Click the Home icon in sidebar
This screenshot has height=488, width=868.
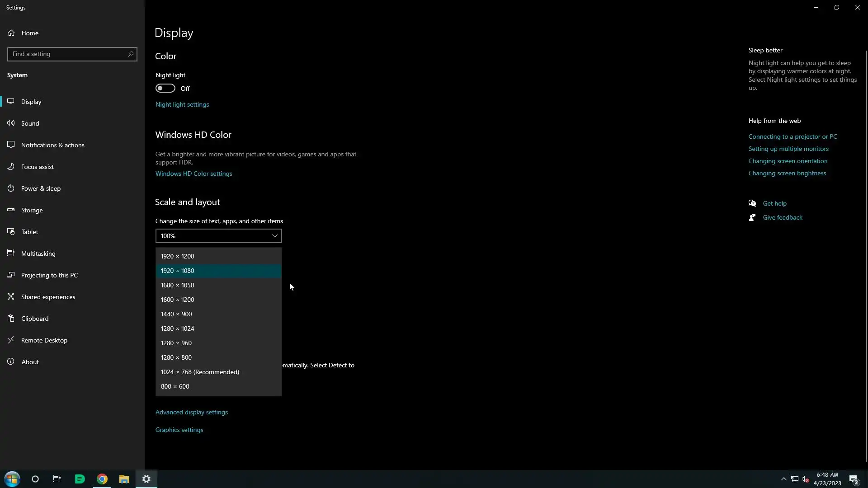11,33
